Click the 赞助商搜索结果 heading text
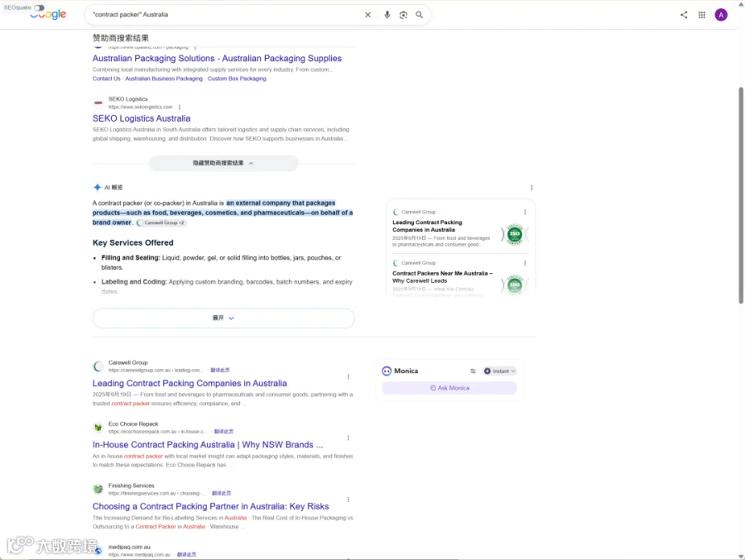745x560 pixels. click(121, 38)
